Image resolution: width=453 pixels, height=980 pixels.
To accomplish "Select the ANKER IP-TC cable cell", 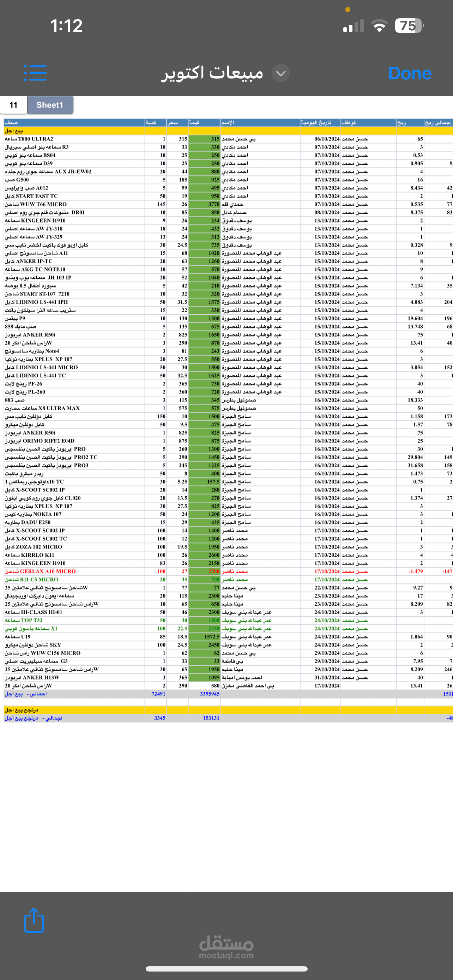I will [x=74, y=261].
